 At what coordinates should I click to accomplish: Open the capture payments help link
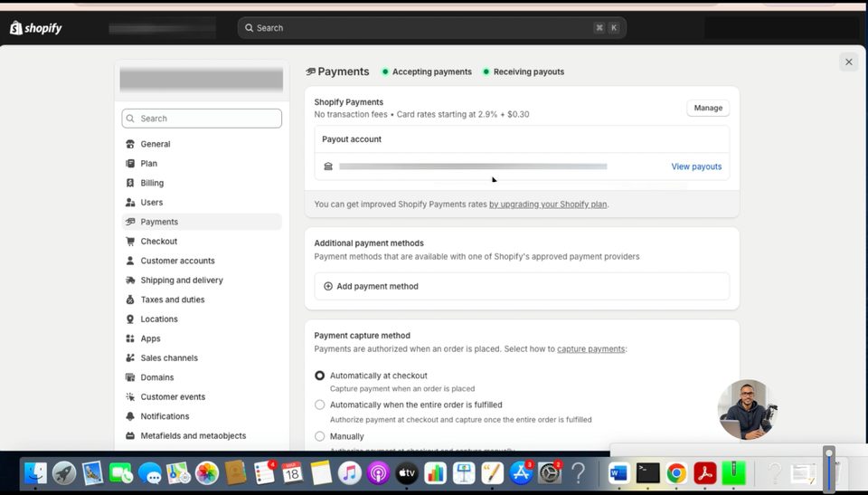coord(590,348)
